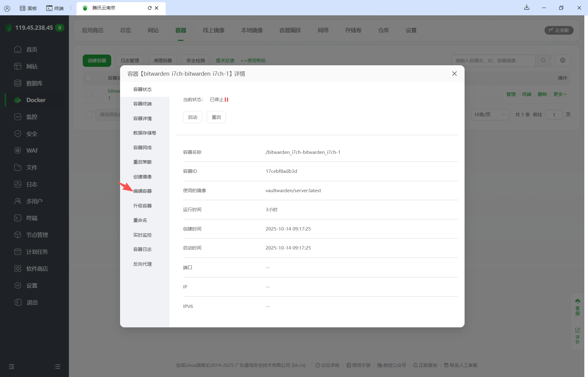Viewport: 588px width, 377px height.
Task: Click the 监控 monitoring icon
Action: click(18, 117)
